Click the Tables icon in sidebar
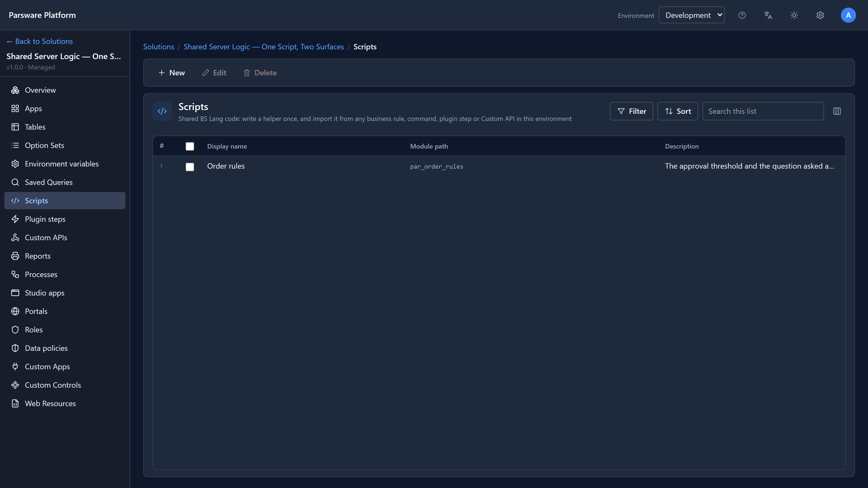The width and height of the screenshot is (868, 488). click(x=15, y=127)
